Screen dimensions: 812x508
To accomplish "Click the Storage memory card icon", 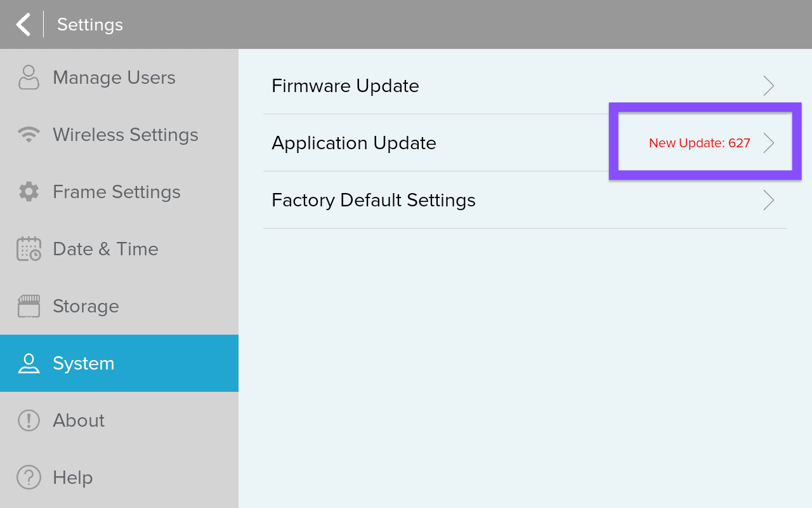I will (x=29, y=306).
